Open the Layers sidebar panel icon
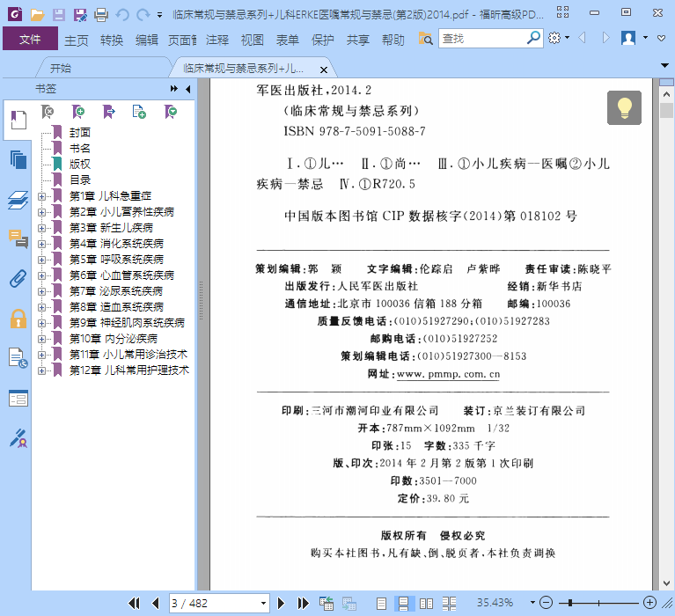Screen dimensions: 675x616 pyautogui.click(x=18, y=200)
